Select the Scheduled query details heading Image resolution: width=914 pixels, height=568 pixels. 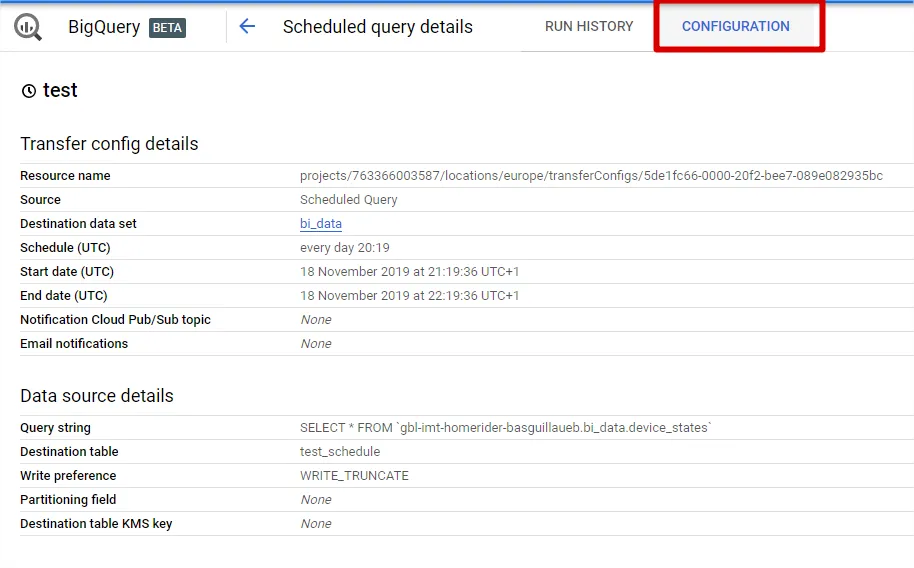pos(378,27)
